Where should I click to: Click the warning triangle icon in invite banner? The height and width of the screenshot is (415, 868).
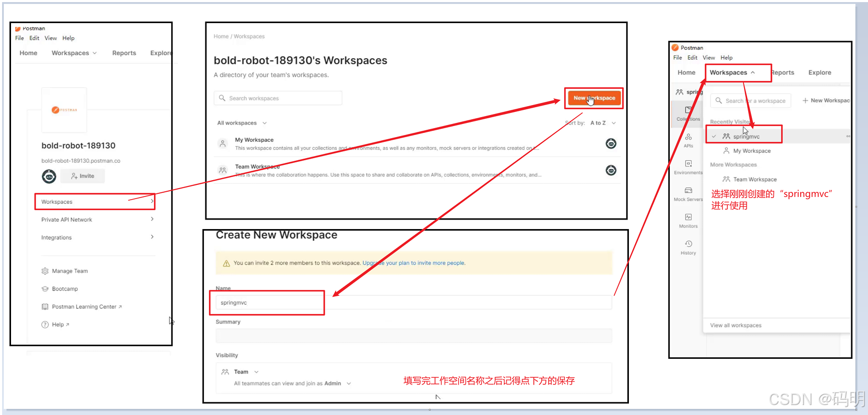pos(226,263)
